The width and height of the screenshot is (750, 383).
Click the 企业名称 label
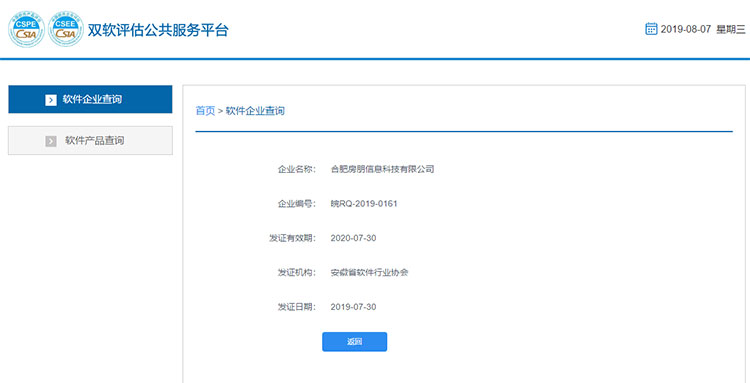click(x=297, y=169)
